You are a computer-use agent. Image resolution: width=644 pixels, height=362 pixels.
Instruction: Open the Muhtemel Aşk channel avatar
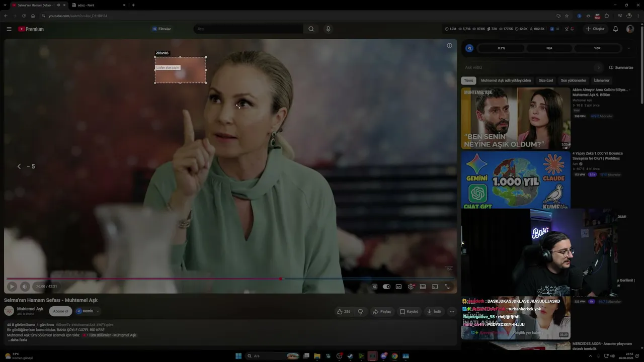(9, 311)
